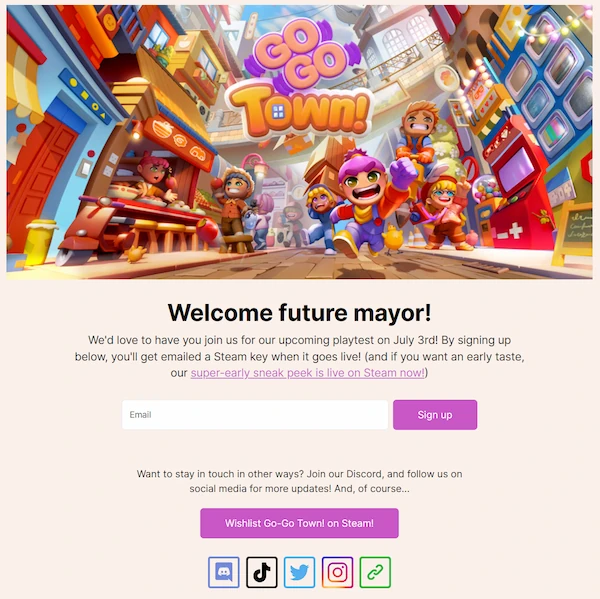Viewport: 600px width, 599px height.
Task: Click the Go Go Town! logo in banner
Action: click(x=300, y=78)
